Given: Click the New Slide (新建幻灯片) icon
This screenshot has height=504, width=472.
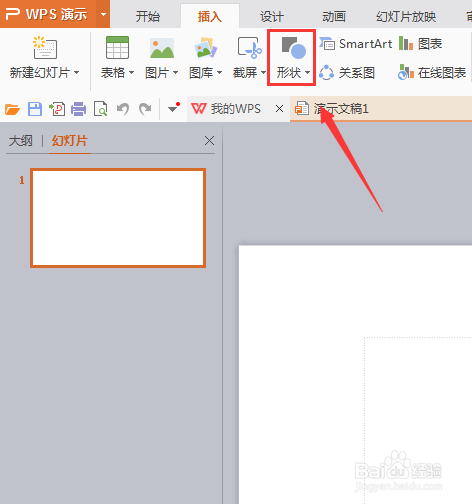Looking at the screenshot, I should pos(45,47).
